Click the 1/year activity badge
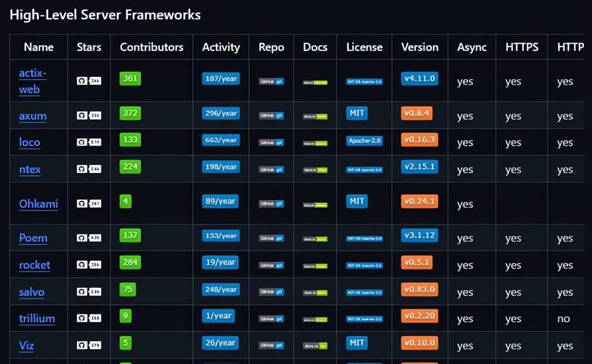 click(x=218, y=316)
